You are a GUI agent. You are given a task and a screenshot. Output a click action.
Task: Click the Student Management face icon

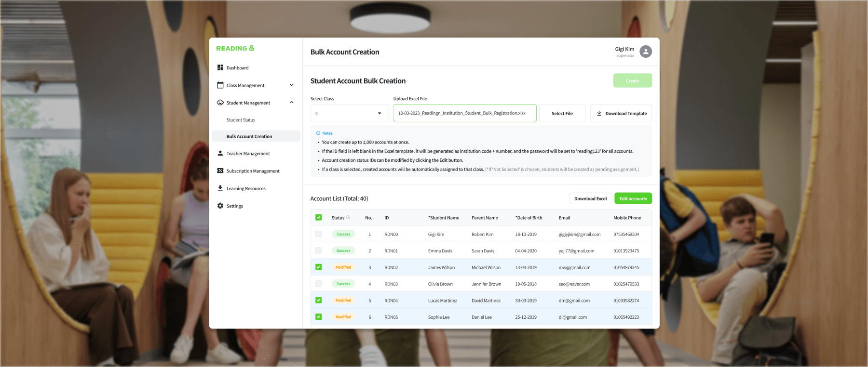(x=220, y=103)
